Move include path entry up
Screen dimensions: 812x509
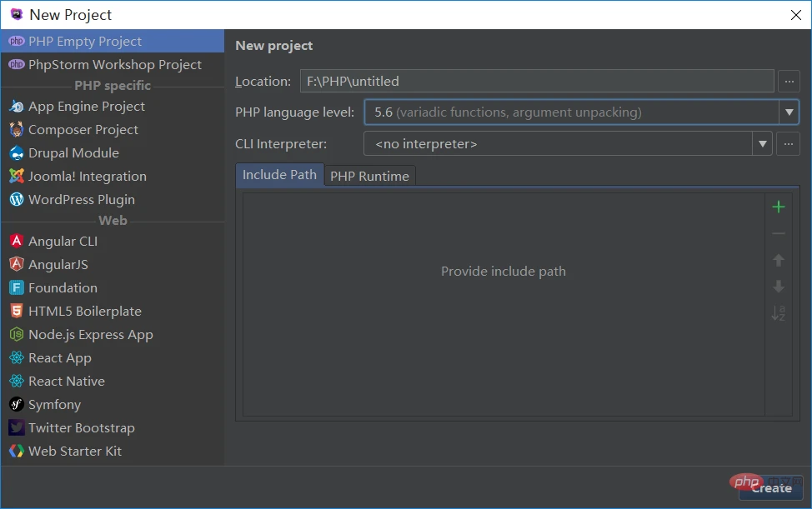pos(778,260)
